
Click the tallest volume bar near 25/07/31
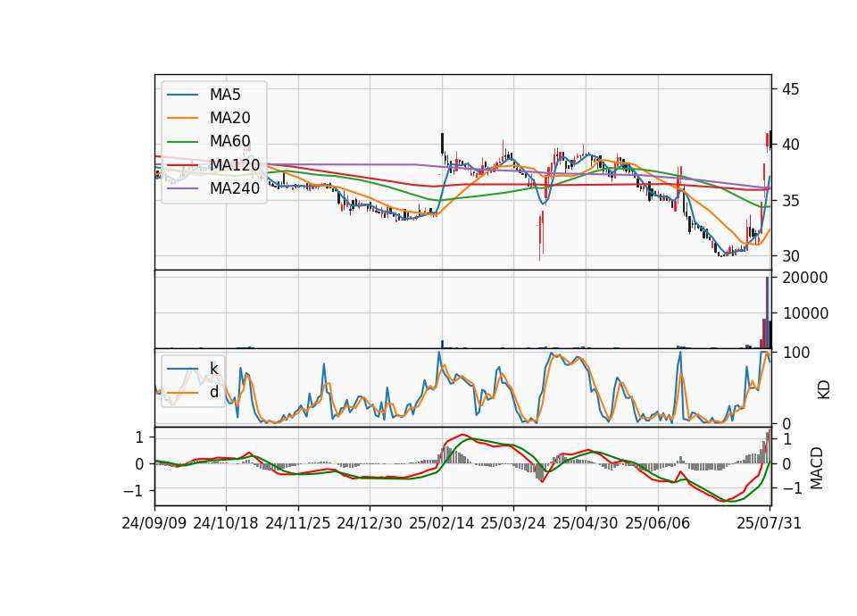pos(768,312)
